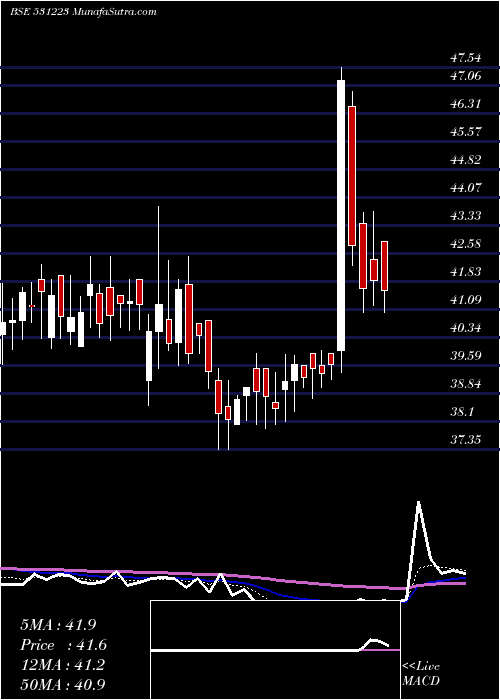Click the 44.82 price level label

point(466,160)
